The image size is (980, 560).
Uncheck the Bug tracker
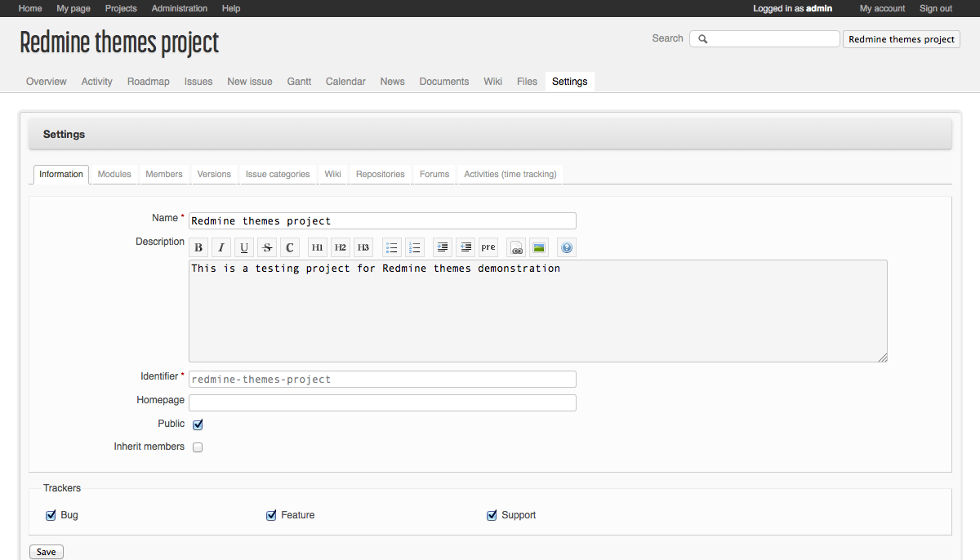(x=51, y=515)
